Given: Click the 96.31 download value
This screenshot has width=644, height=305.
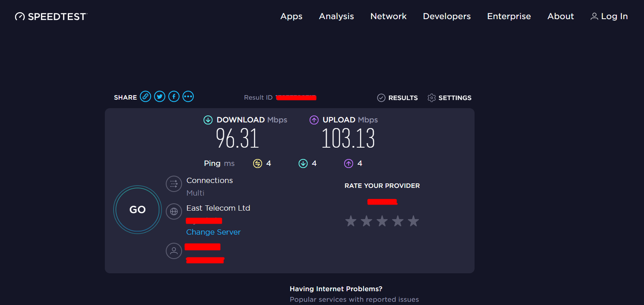Looking at the screenshot, I should (237, 138).
